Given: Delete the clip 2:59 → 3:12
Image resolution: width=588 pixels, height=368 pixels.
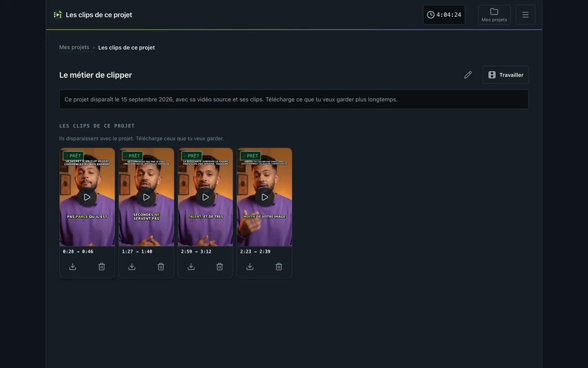Looking at the screenshot, I should pyautogui.click(x=220, y=267).
